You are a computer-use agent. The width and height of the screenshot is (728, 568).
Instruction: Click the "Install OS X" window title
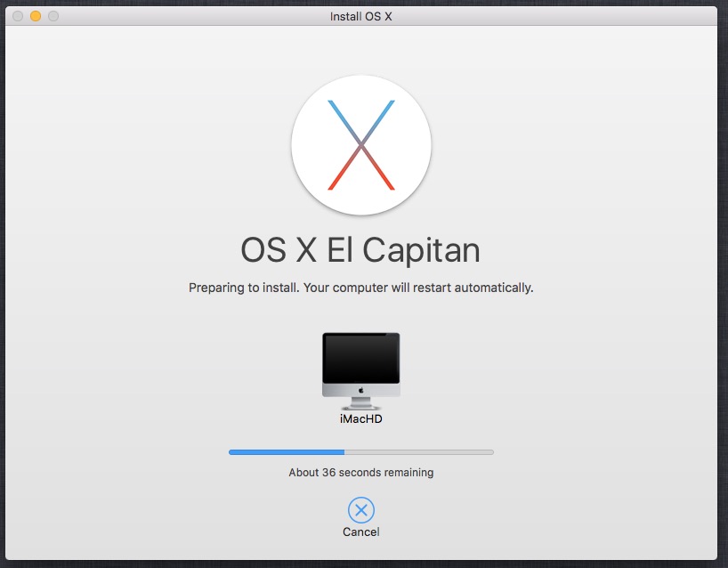[361, 17]
